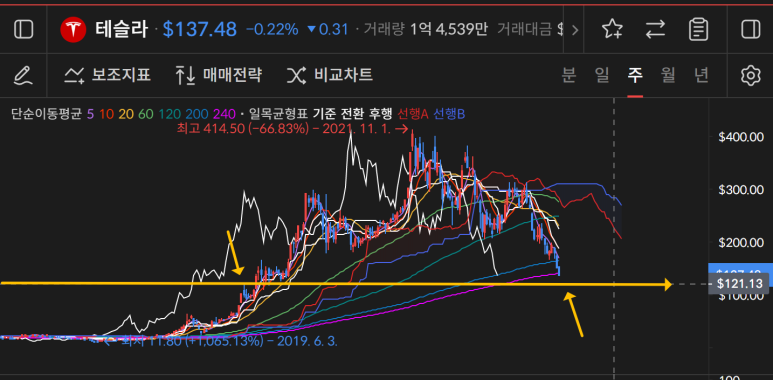Click the blue current price tag on axis
This screenshot has width=773, height=380.
[740, 269]
